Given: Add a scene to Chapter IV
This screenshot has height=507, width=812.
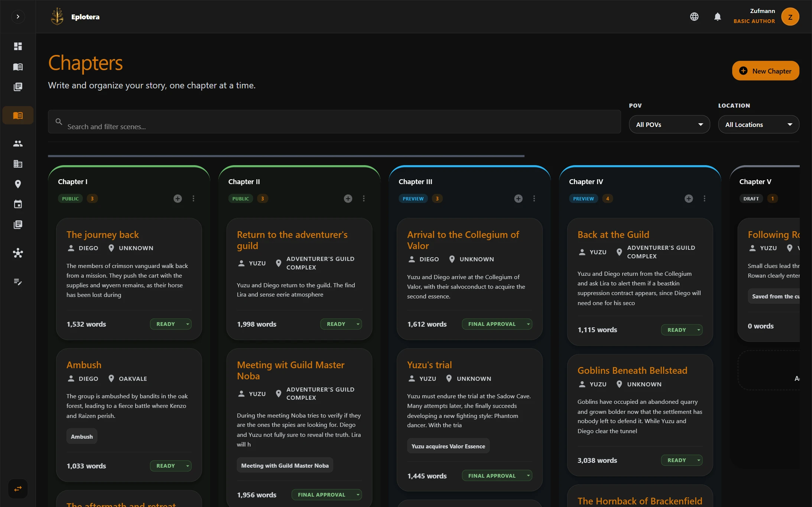Looking at the screenshot, I should pyautogui.click(x=689, y=199).
